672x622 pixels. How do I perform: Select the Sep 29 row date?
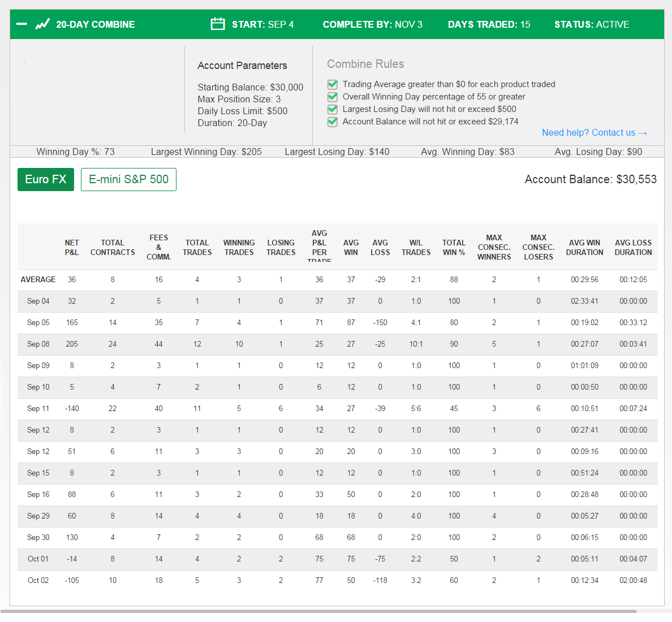click(x=38, y=516)
